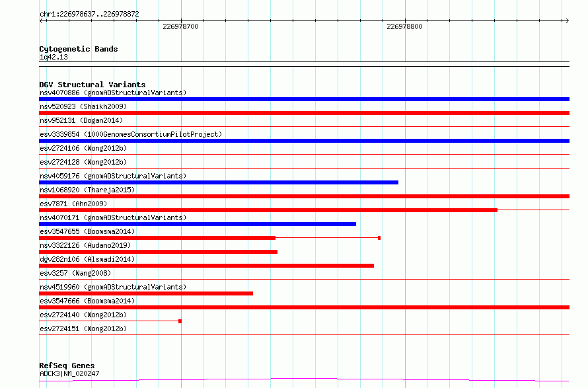Viewport: 588px width, 388px height.
Task: Click the red bar for nsv4519960
Action: 146,293
